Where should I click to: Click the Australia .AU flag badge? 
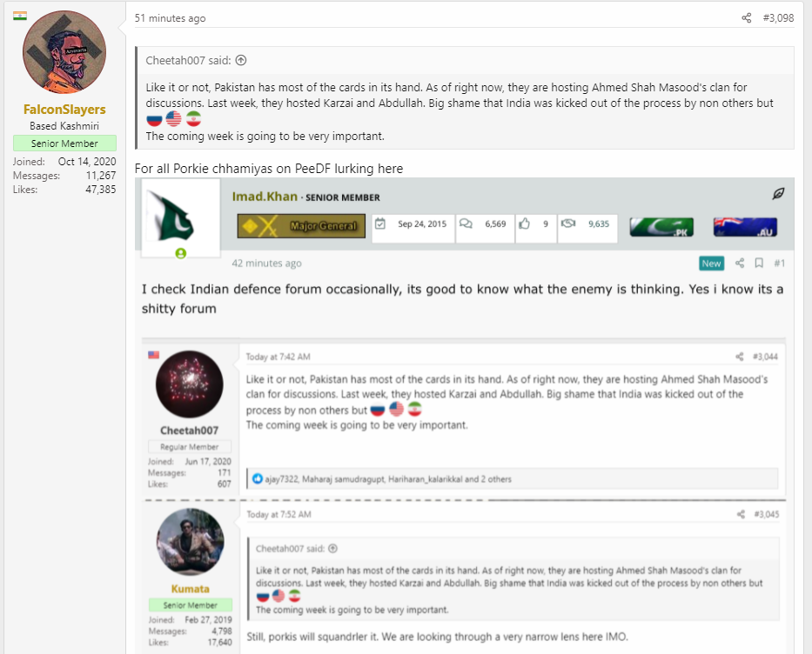745,227
